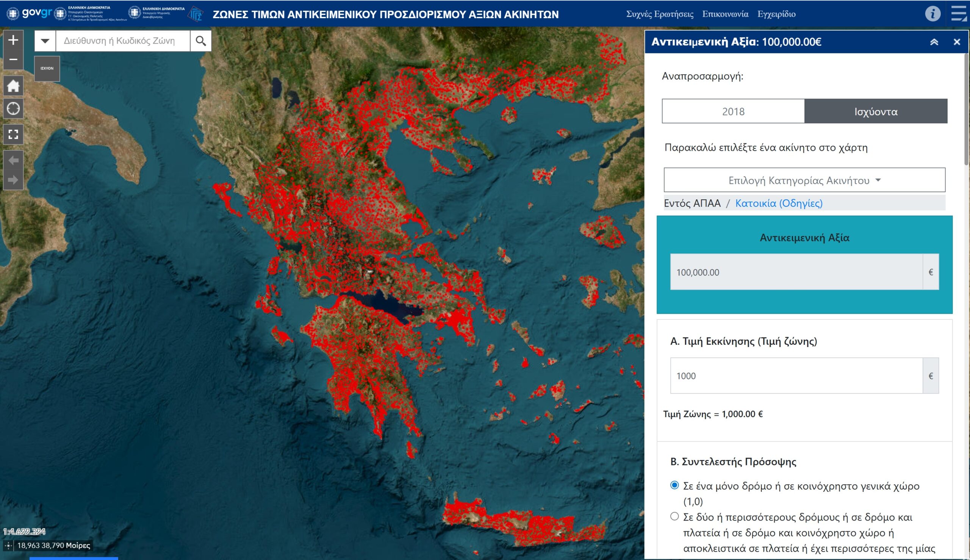Open the hamburger menu in header
970x560 pixels.
958,14
